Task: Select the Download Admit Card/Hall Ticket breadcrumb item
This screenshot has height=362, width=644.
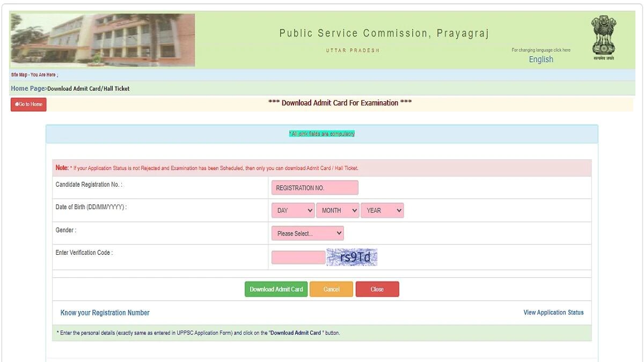Action: (87, 88)
